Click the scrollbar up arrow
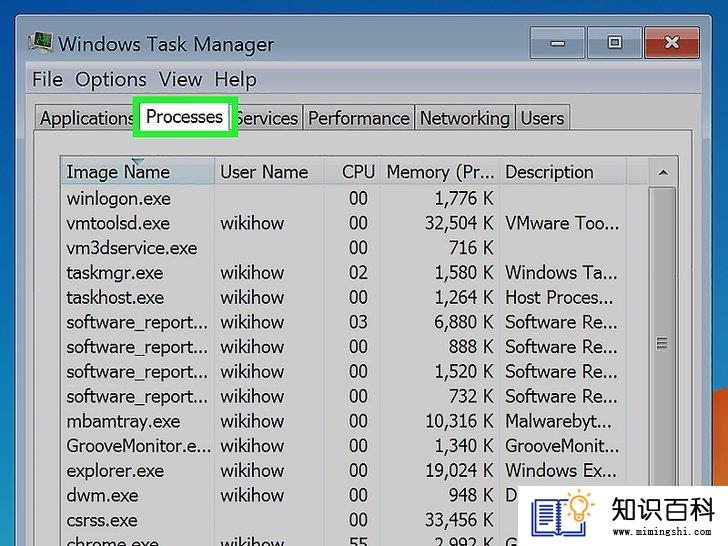The width and height of the screenshot is (728, 546). click(x=663, y=172)
